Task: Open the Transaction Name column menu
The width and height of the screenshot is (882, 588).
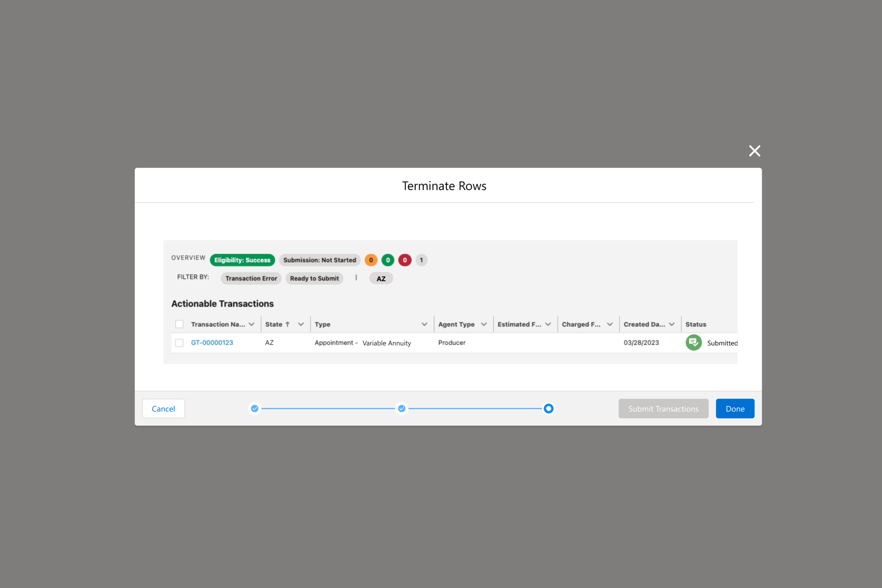Action: pyautogui.click(x=252, y=324)
